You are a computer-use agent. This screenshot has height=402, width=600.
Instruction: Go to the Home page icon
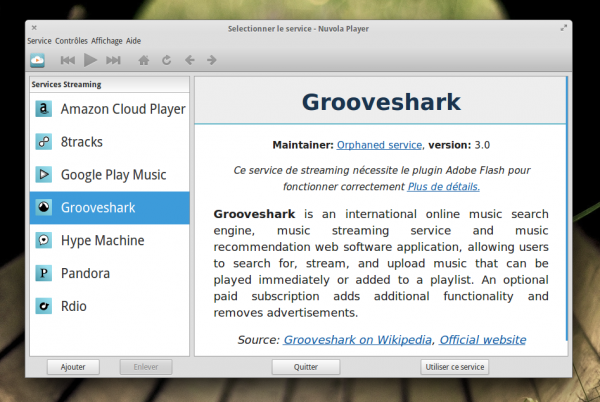(143, 60)
